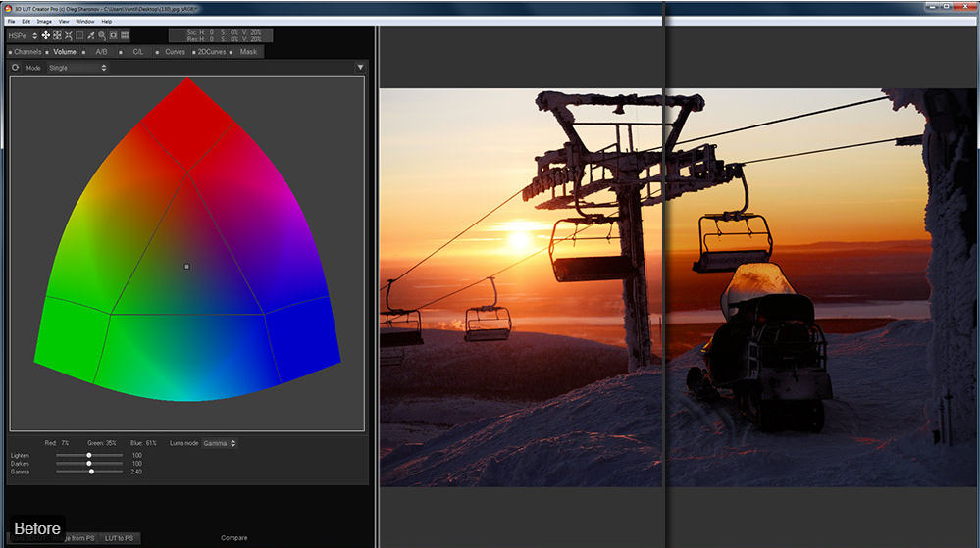Toggle the 2DCurves tab checkbox
The image size is (980, 548).
tap(194, 53)
